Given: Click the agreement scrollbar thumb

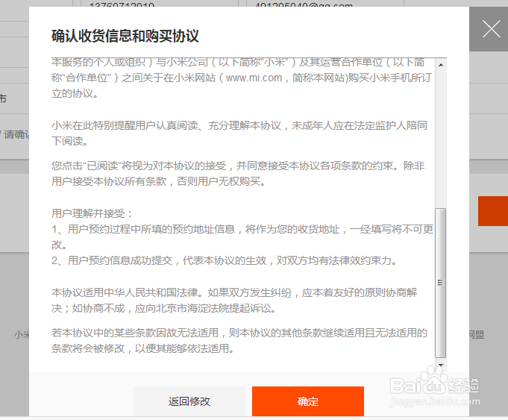Looking at the screenshot, I should pyautogui.click(x=441, y=283).
